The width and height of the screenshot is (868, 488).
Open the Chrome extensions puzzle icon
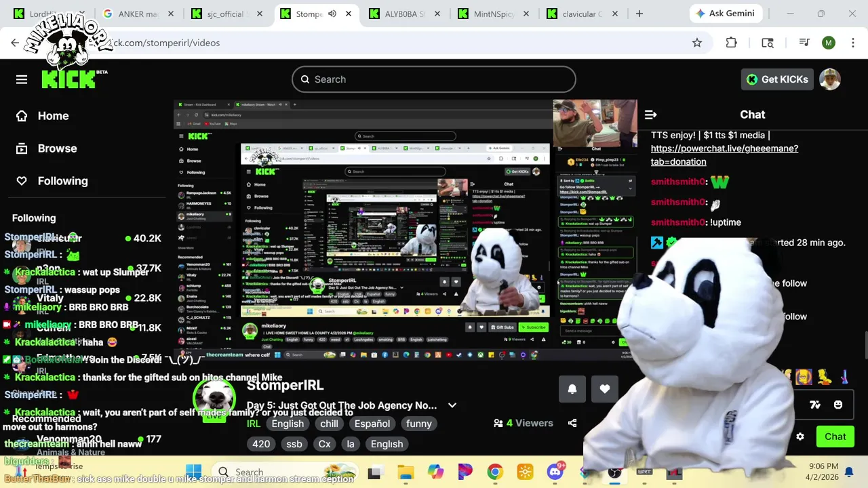[x=731, y=43]
